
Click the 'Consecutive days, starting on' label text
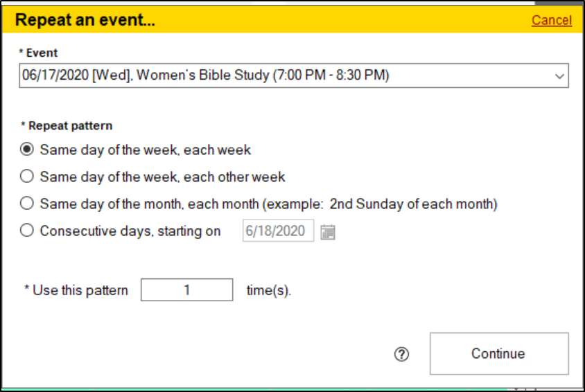(130, 231)
